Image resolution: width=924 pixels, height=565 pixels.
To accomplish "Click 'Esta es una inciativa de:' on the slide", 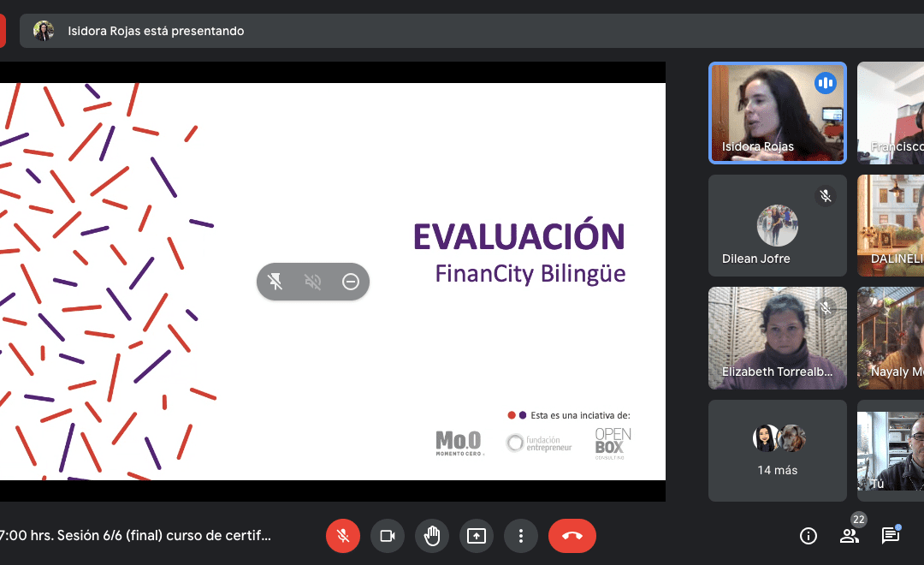I will (580, 415).
